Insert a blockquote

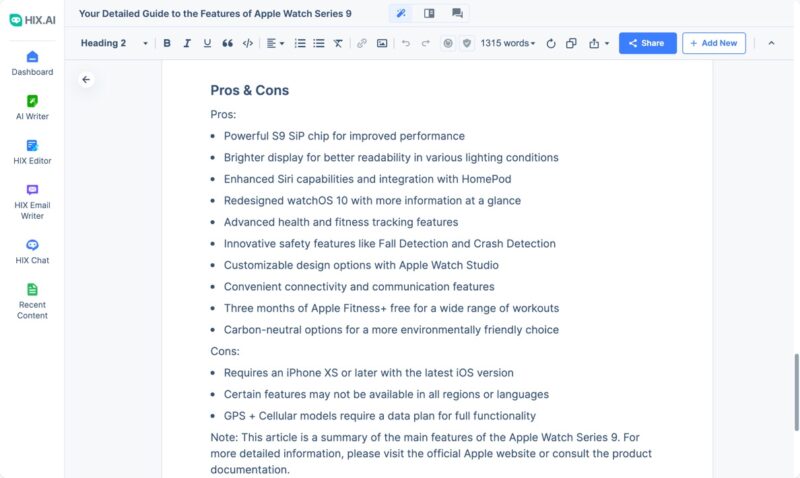click(227, 43)
